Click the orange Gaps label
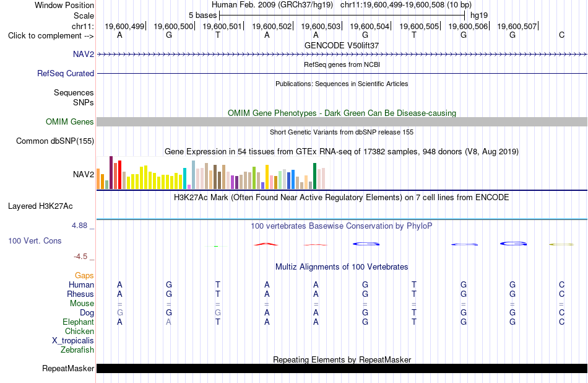The height and width of the screenshot is (383, 588). pos(84,276)
